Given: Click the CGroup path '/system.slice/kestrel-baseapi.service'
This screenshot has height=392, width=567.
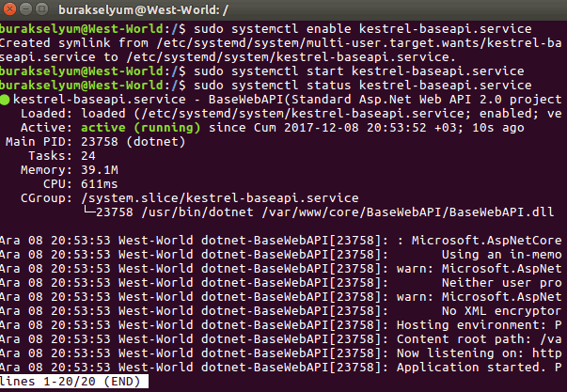Looking at the screenshot, I should click(x=220, y=198).
